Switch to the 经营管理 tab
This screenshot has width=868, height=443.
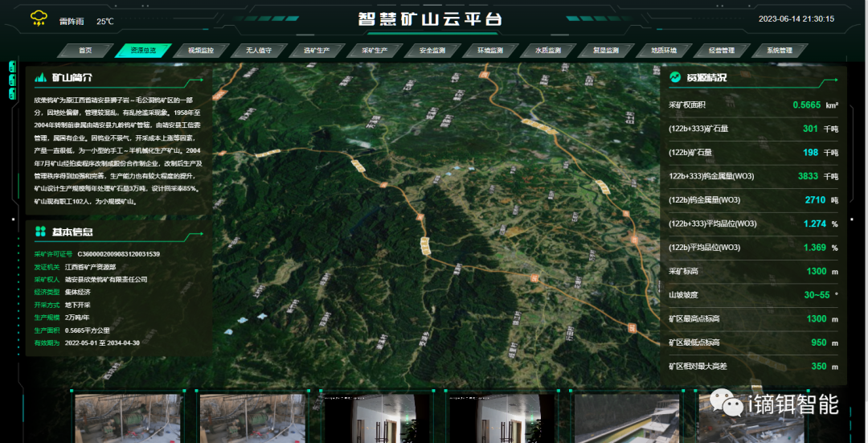[x=722, y=51]
